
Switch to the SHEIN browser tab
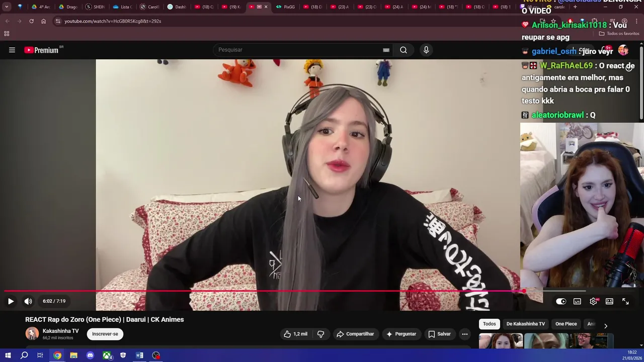[95, 7]
